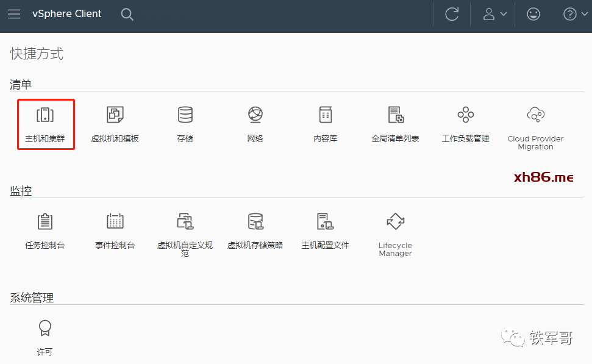Image resolution: width=592 pixels, height=364 pixels.
Task: Open Global Inventory Lists (全局清单列表) icon
Action: (395, 115)
